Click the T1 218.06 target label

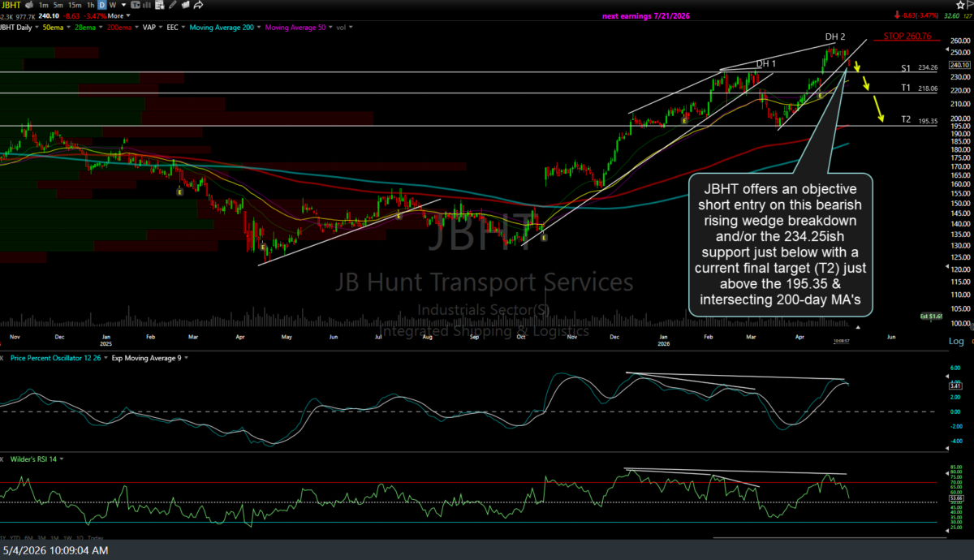(920, 88)
